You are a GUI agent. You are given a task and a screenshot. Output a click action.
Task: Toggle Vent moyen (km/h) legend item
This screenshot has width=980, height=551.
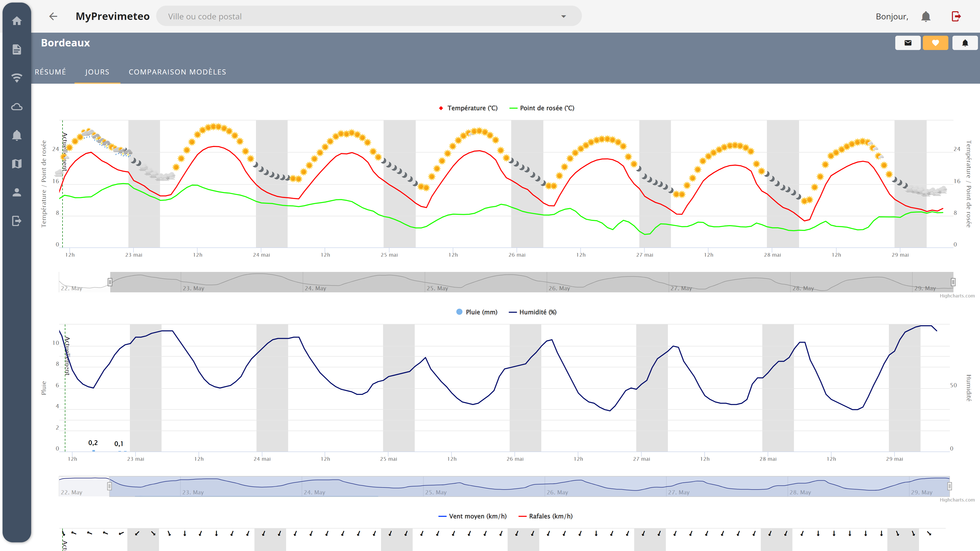pyautogui.click(x=472, y=516)
